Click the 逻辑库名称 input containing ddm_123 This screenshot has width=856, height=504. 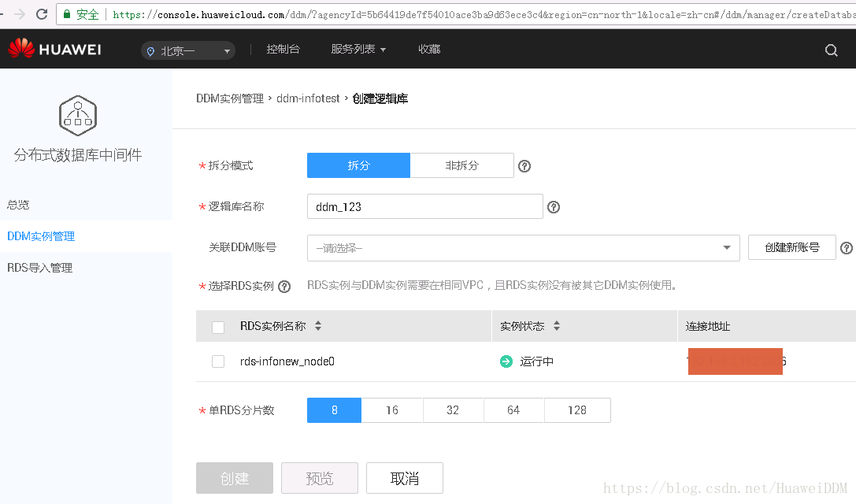click(x=424, y=207)
